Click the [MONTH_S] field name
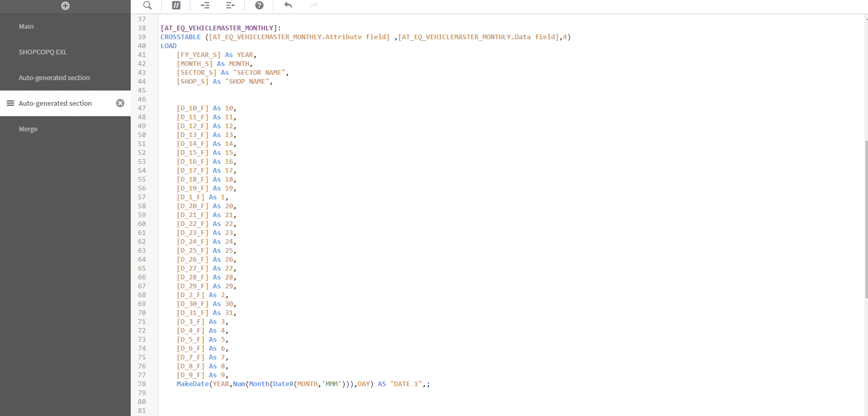Image resolution: width=868 pixels, height=416 pixels. tap(195, 64)
